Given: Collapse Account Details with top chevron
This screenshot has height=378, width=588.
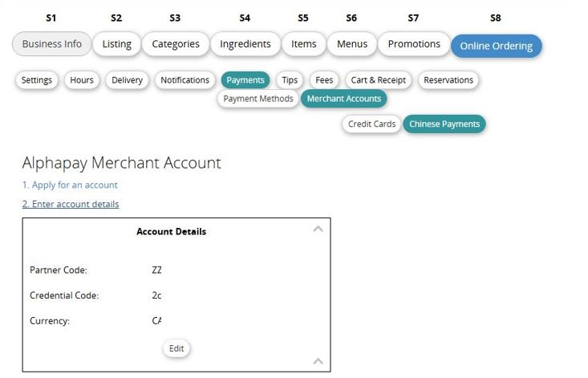Looking at the screenshot, I should (x=318, y=230).
